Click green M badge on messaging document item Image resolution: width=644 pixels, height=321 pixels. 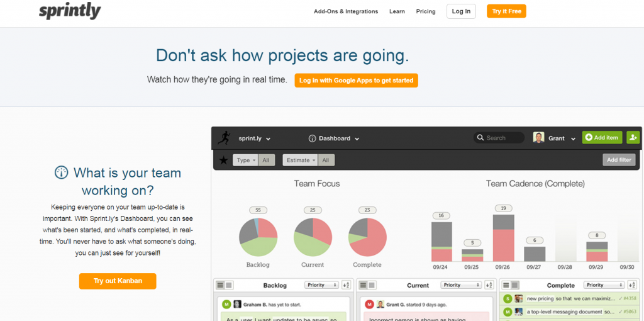tap(508, 312)
